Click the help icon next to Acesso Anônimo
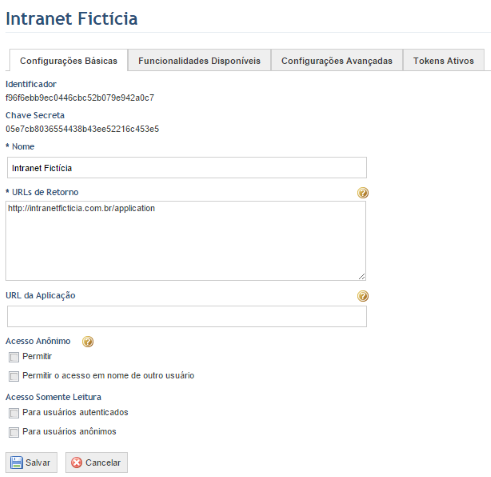 [88, 341]
